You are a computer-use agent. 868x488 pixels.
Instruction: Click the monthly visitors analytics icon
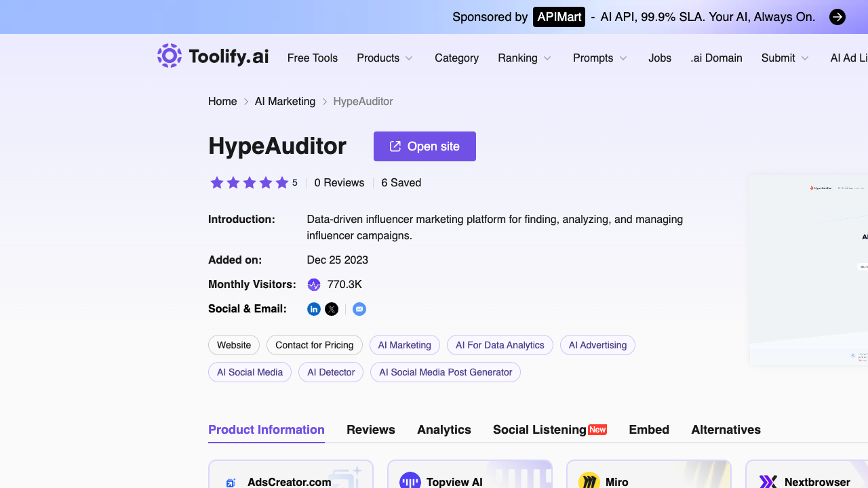click(x=314, y=285)
